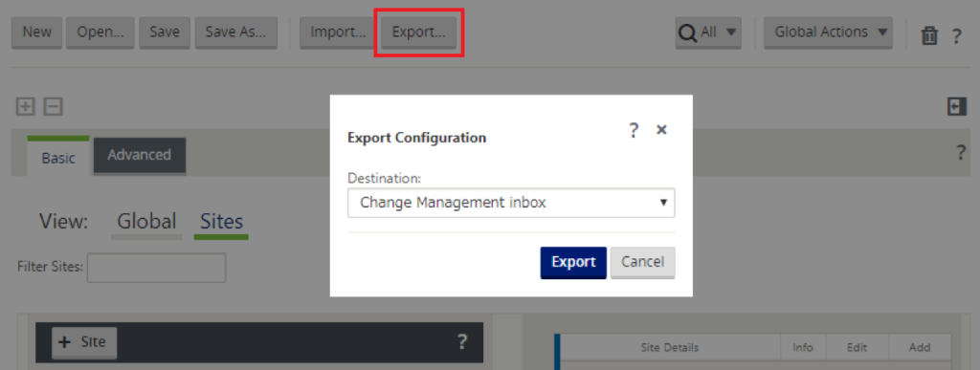
Task: Confirm with the blue Export button
Action: pyautogui.click(x=573, y=262)
